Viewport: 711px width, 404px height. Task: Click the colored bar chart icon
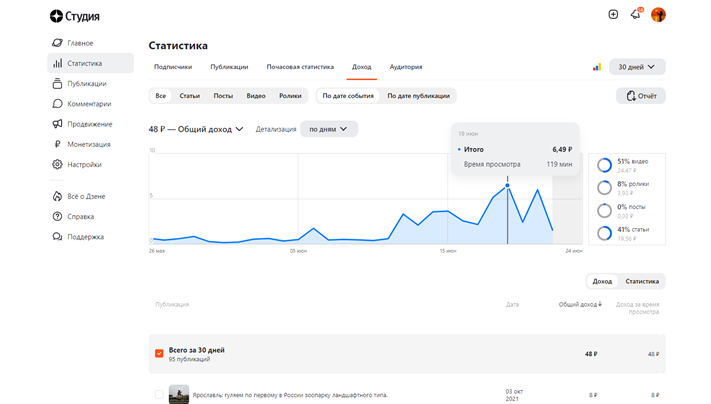point(597,67)
